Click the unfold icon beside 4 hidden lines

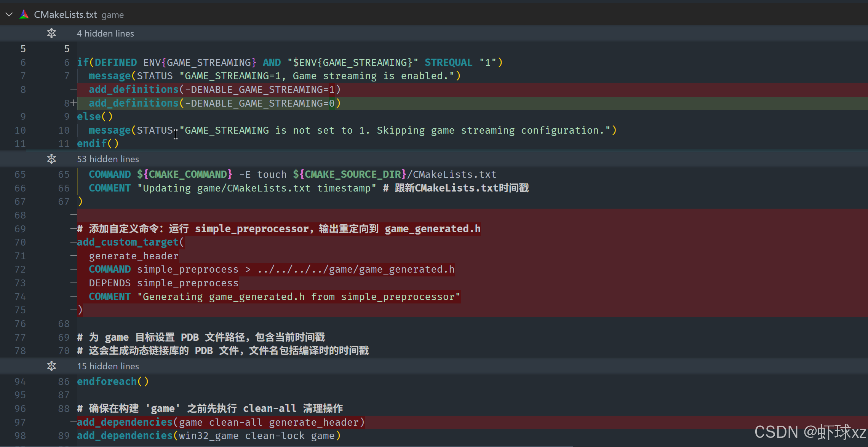click(51, 34)
